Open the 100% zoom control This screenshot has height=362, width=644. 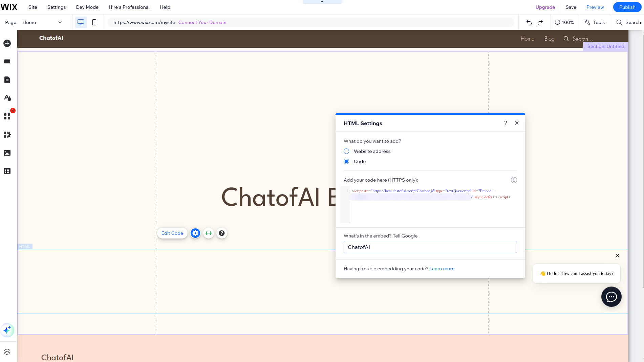[x=564, y=22]
